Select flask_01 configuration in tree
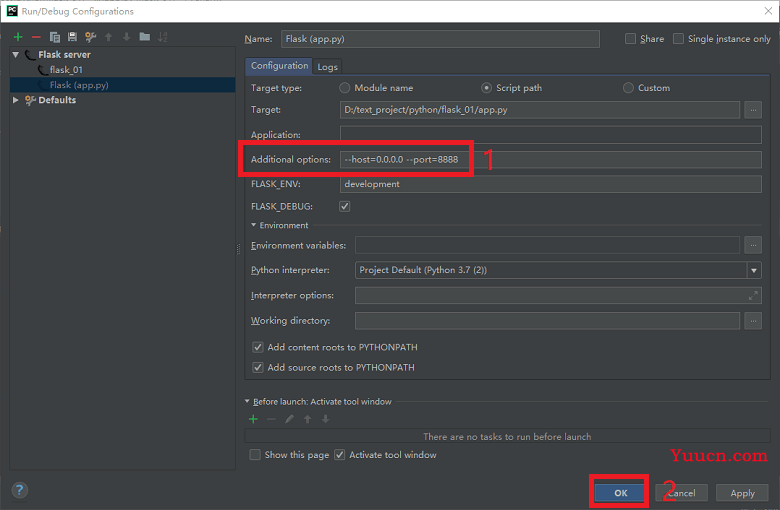Viewport: 780px width, 510px height. [x=66, y=70]
